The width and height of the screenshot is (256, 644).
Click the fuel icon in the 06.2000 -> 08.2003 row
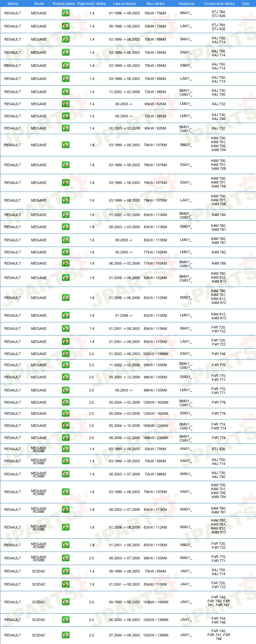point(66,620)
